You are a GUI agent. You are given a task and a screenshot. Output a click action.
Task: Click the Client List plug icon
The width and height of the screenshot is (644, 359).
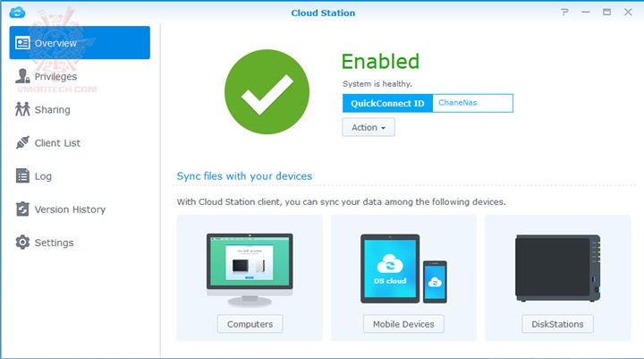click(22, 142)
